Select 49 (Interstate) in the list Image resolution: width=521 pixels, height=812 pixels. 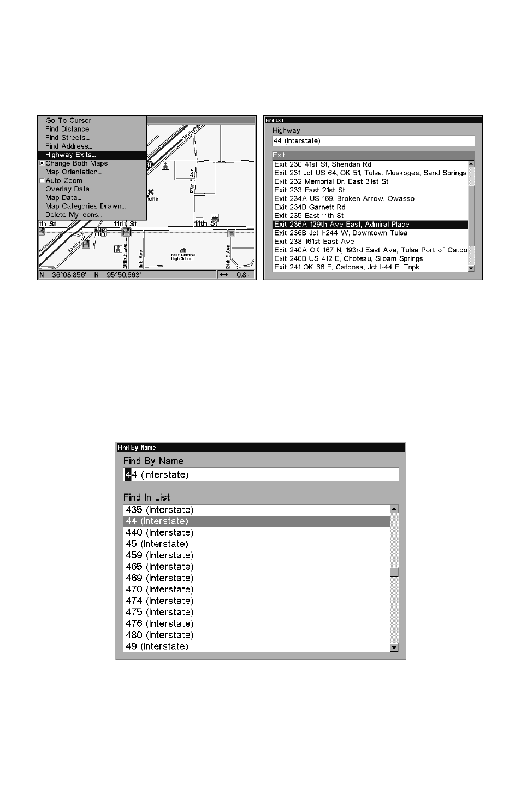pos(257,646)
